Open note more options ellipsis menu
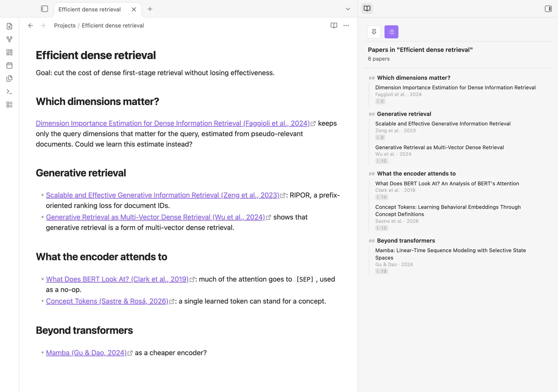This screenshot has width=558, height=392. click(x=346, y=25)
